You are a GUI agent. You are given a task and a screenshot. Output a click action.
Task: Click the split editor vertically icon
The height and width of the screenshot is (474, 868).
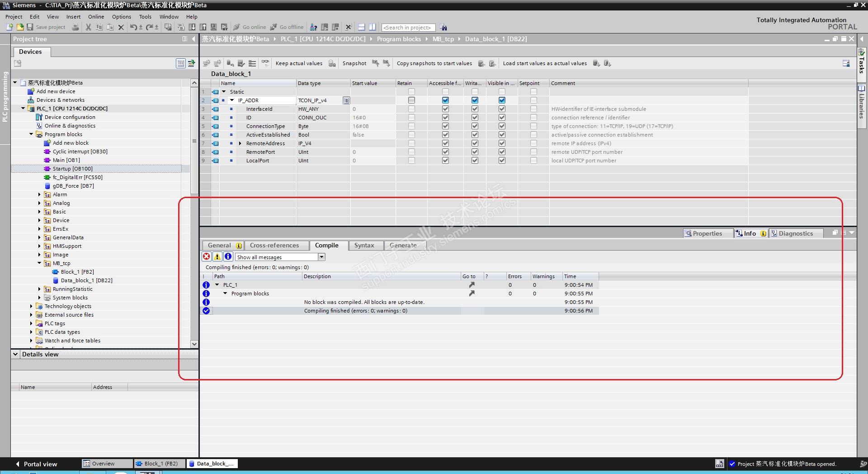click(372, 27)
